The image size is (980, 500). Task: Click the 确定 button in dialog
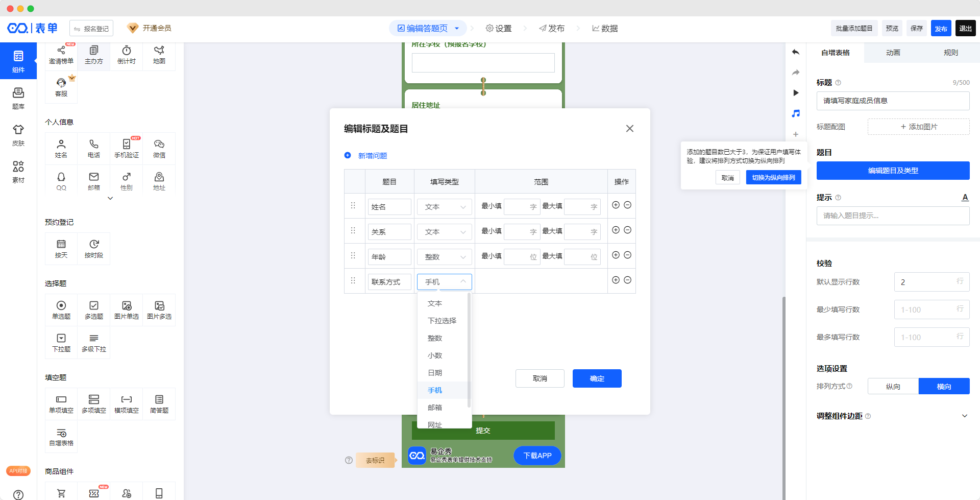[597, 378]
